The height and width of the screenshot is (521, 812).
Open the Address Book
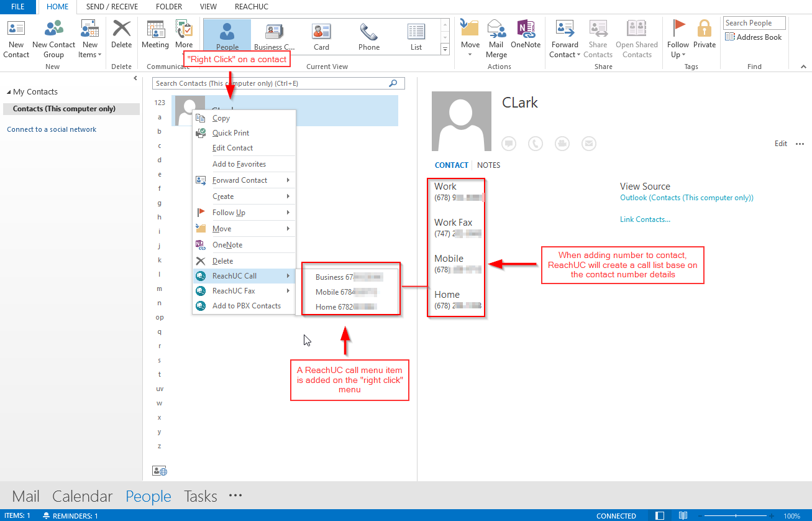point(754,37)
